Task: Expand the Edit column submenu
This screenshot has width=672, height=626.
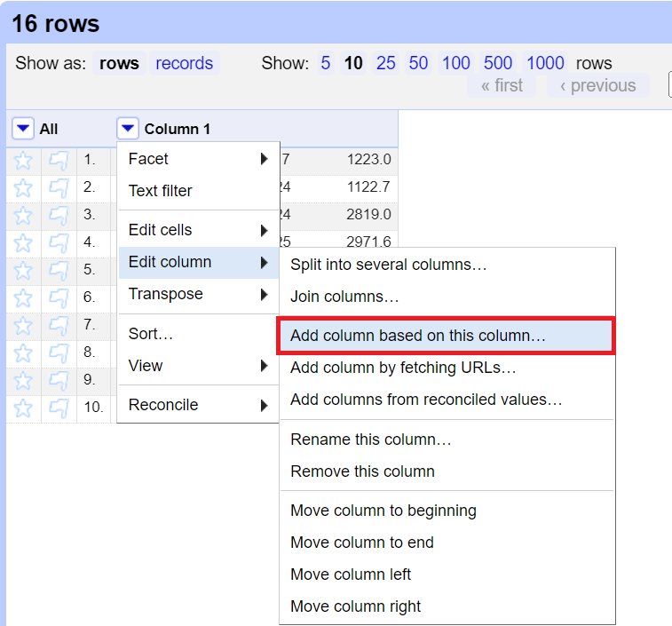Action: (x=199, y=262)
